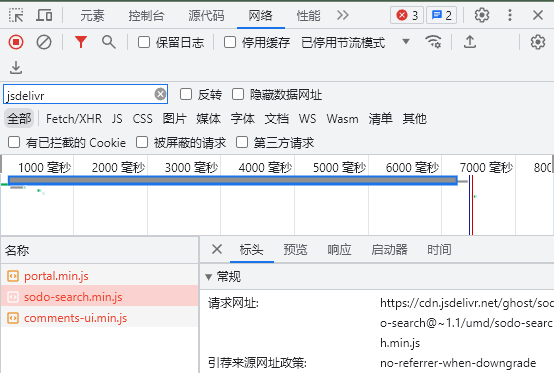This screenshot has height=373, width=554.
Task: Filter requests by CSS
Action: pyautogui.click(x=143, y=119)
